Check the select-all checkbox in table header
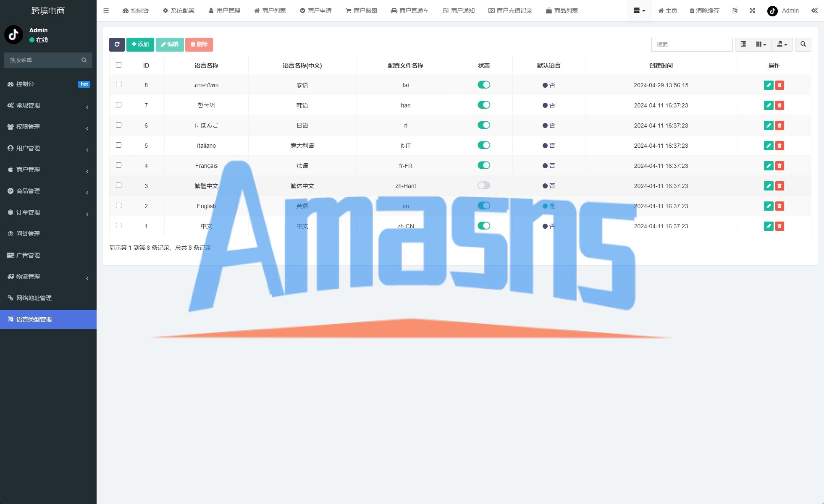This screenshot has height=504, width=824. coord(118,65)
